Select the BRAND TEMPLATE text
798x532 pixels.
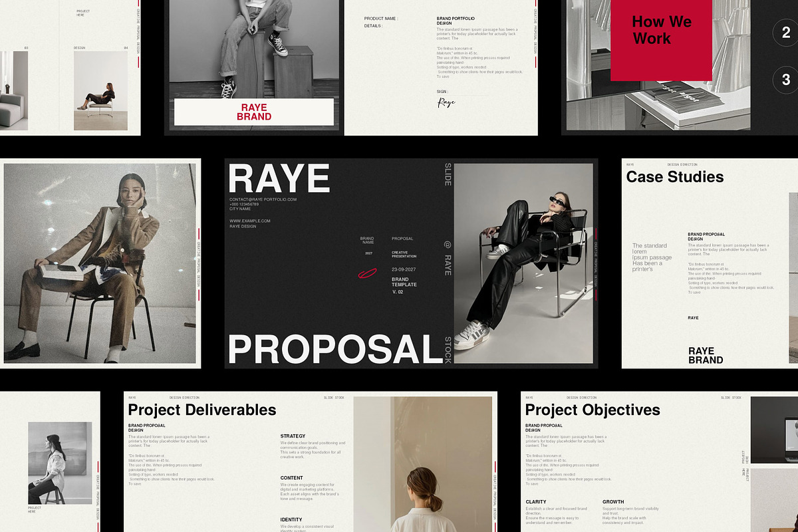[x=404, y=282]
